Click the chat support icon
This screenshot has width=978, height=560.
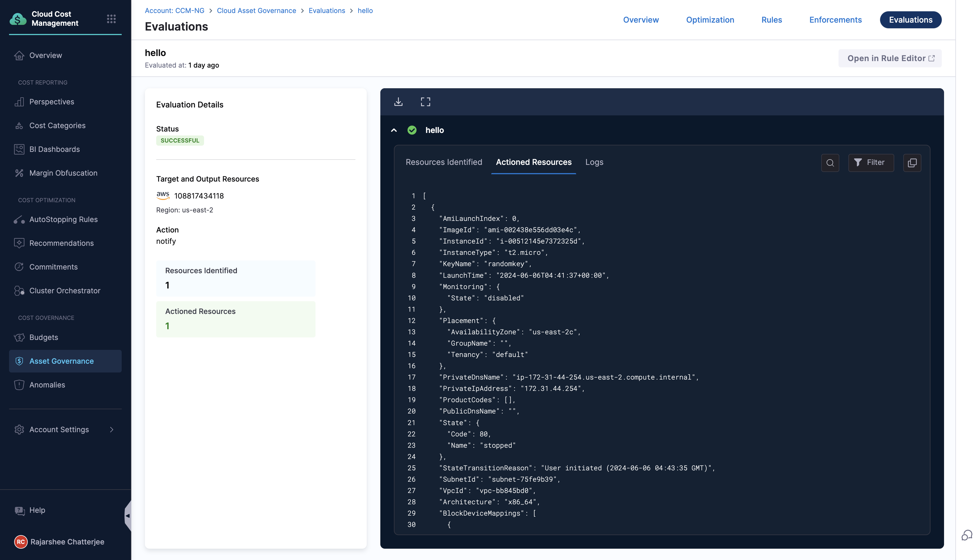click(x=966, y=535)
